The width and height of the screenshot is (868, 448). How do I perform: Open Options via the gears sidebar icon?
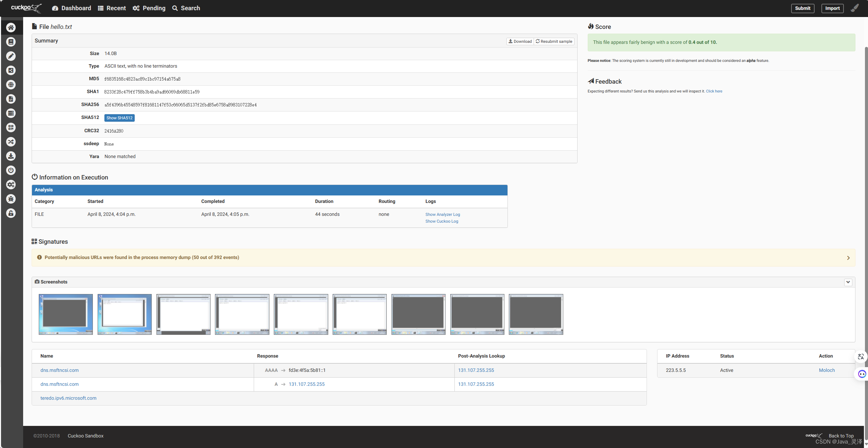point(11,185)
